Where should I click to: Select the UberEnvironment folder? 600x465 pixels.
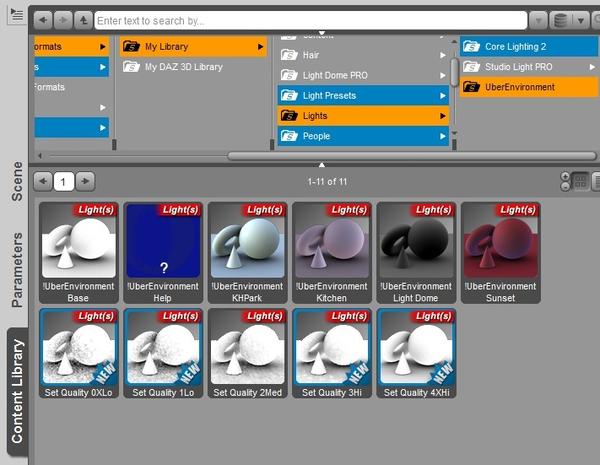(x=529, y=87)
